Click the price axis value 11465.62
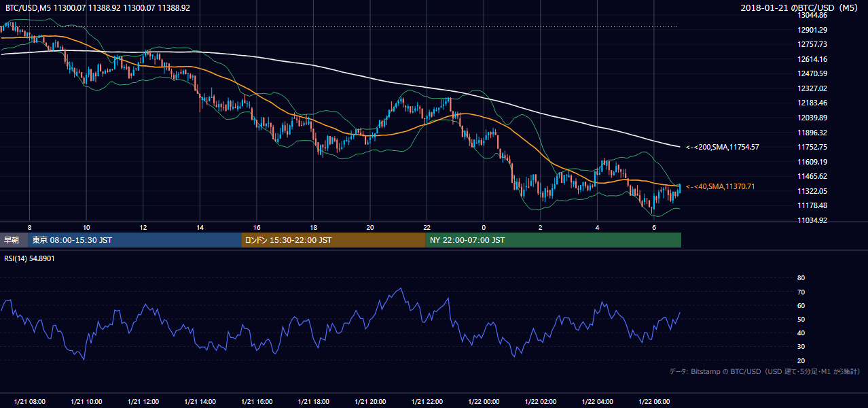The width and height of the screenshot is (868, 408). point(813,176)
